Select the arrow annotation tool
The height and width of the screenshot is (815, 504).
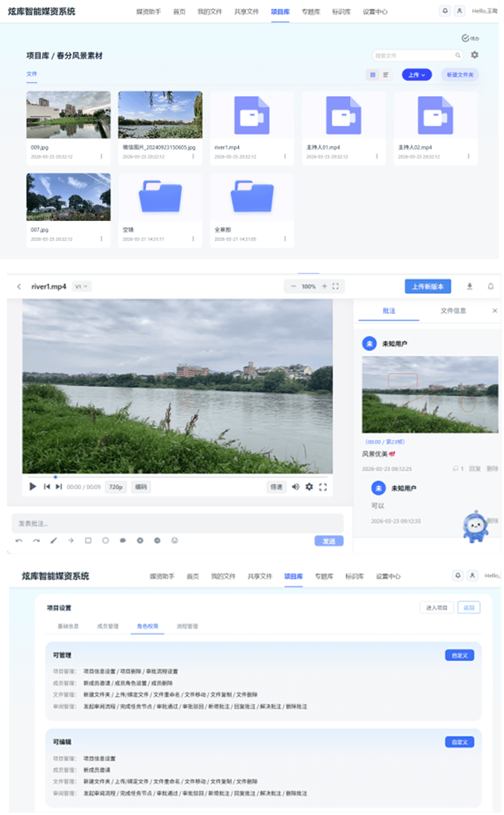71,541
